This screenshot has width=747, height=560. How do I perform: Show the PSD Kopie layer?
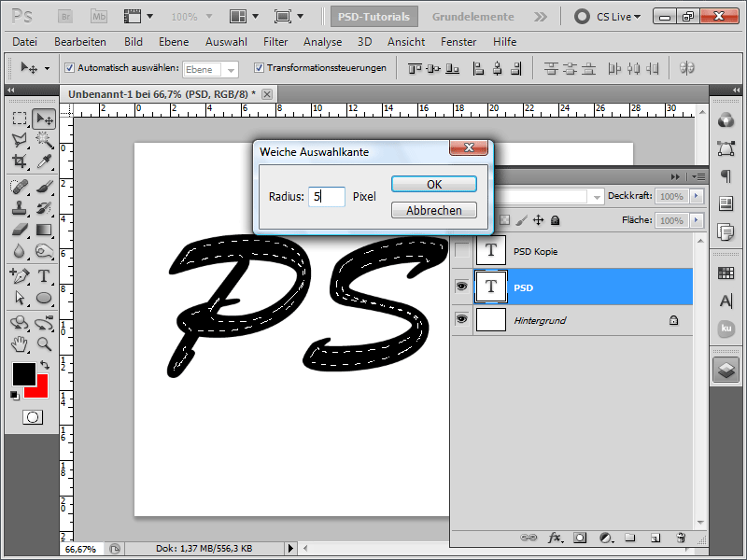461,250
